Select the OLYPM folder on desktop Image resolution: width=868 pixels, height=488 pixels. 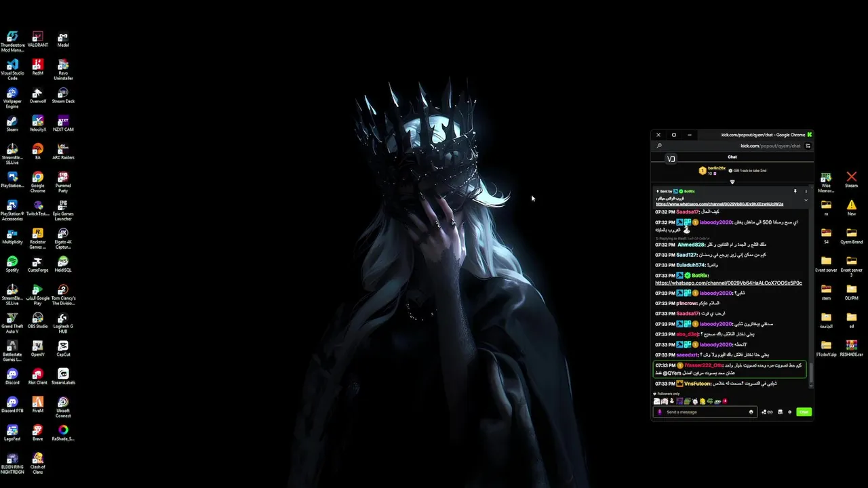point(852,291)
